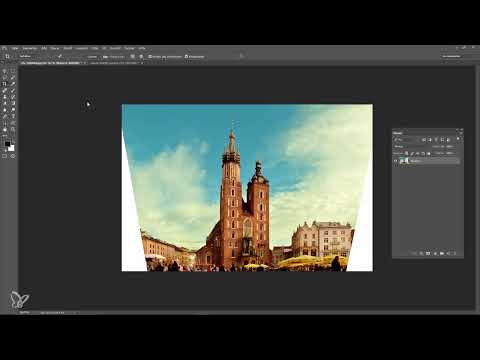Click the layer thumbnail in Layers panel

(404, 161)
